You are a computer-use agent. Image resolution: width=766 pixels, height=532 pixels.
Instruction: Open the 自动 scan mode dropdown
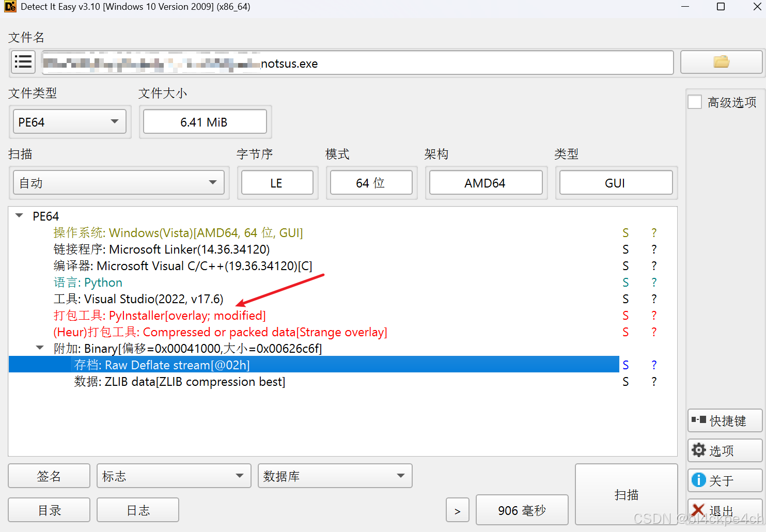(119, 183)
